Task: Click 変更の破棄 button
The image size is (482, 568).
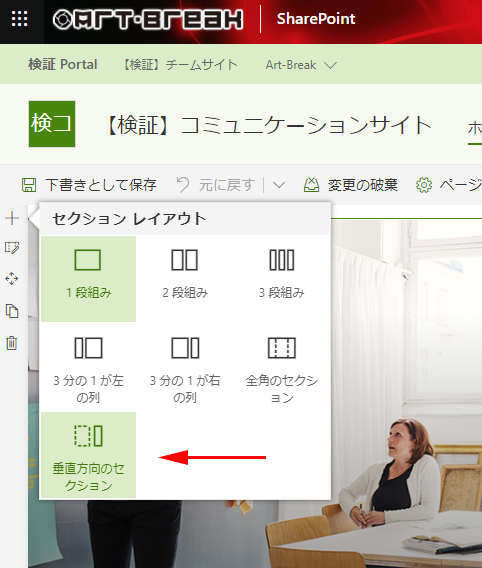Action: [350, 185]
